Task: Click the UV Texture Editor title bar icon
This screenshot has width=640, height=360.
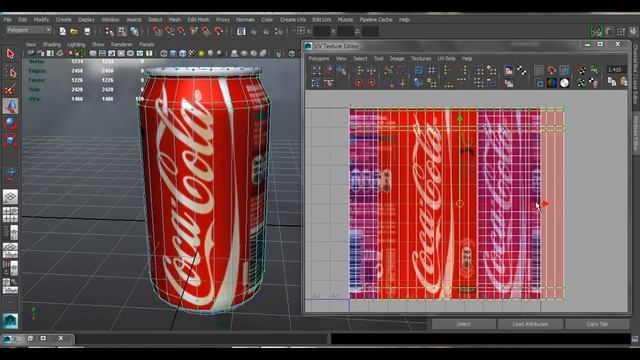Action: 309,46
